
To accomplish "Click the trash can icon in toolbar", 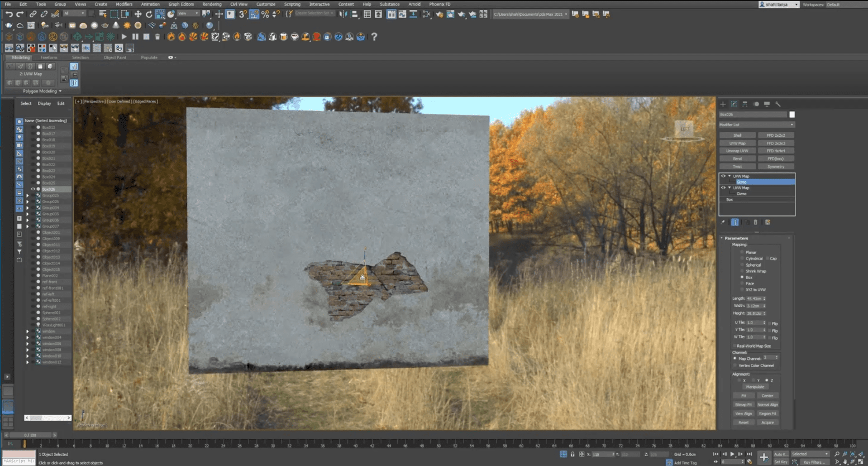I will [158, 37].
